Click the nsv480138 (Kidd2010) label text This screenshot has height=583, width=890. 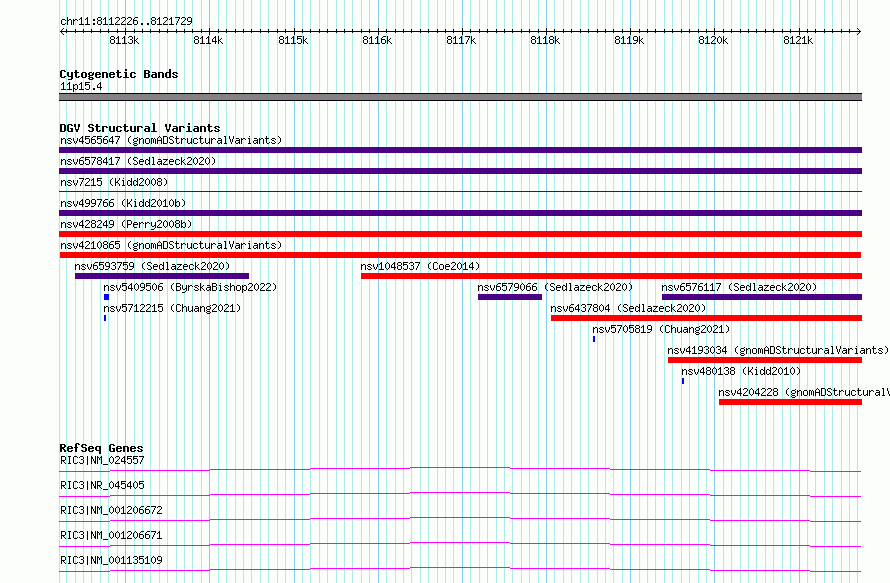pyautogui.click(x=741, y=371)
